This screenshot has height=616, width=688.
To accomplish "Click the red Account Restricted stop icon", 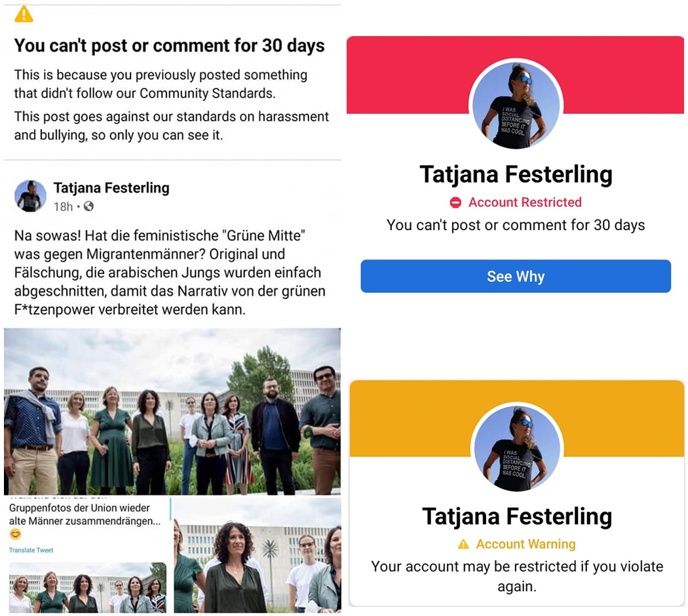I will click(455, 202).
